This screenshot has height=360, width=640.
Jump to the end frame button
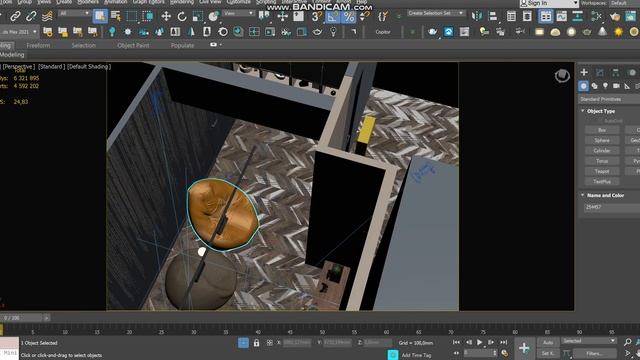(504, 342)
